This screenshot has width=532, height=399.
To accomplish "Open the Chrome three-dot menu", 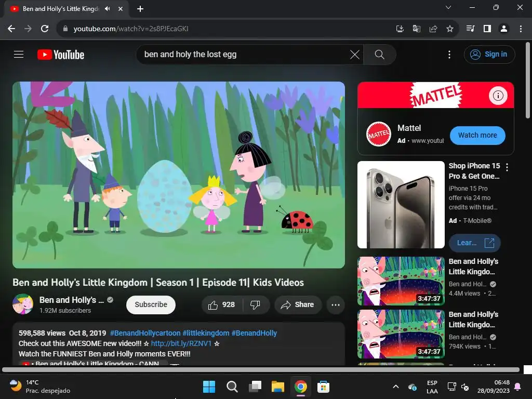I will click(521, 29).
